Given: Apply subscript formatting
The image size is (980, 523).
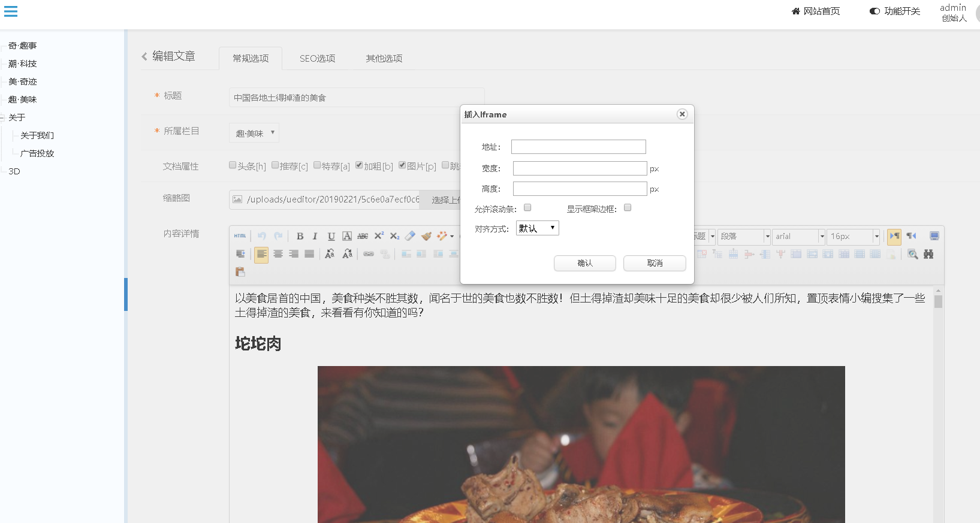Looking at the screenshot, I should click(x=394, y=236).
